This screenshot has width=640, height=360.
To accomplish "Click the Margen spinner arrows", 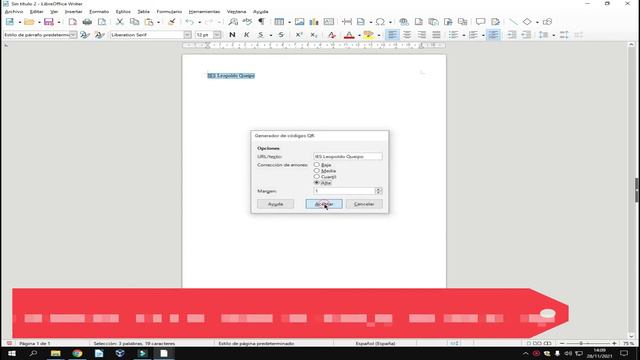I will (x=378, y=191).
